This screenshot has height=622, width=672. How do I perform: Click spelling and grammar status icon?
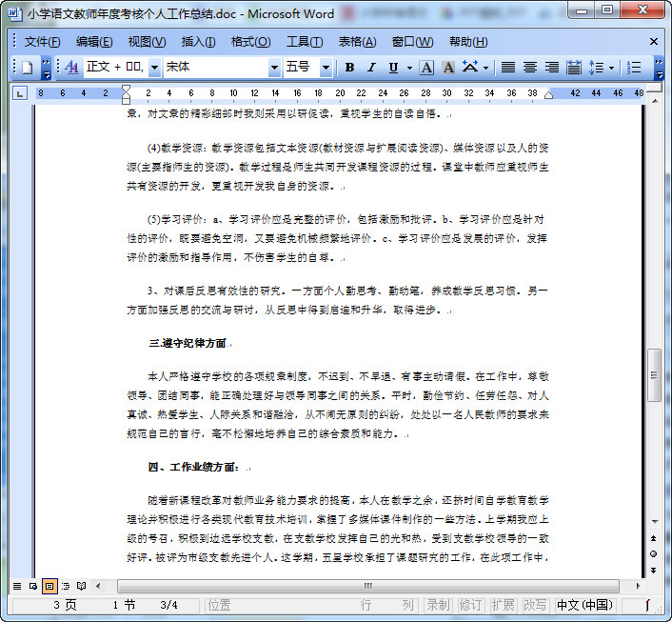[x=647, y=605]
